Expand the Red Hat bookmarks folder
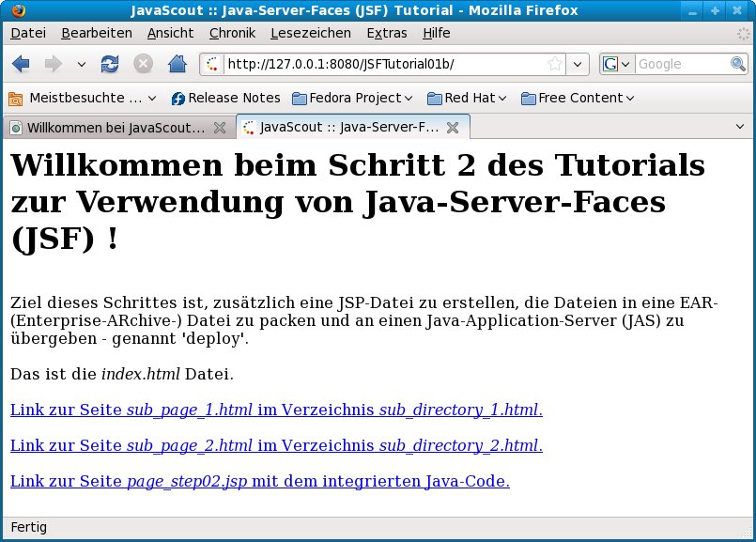The image size is (756, 542). pos(467,98)
